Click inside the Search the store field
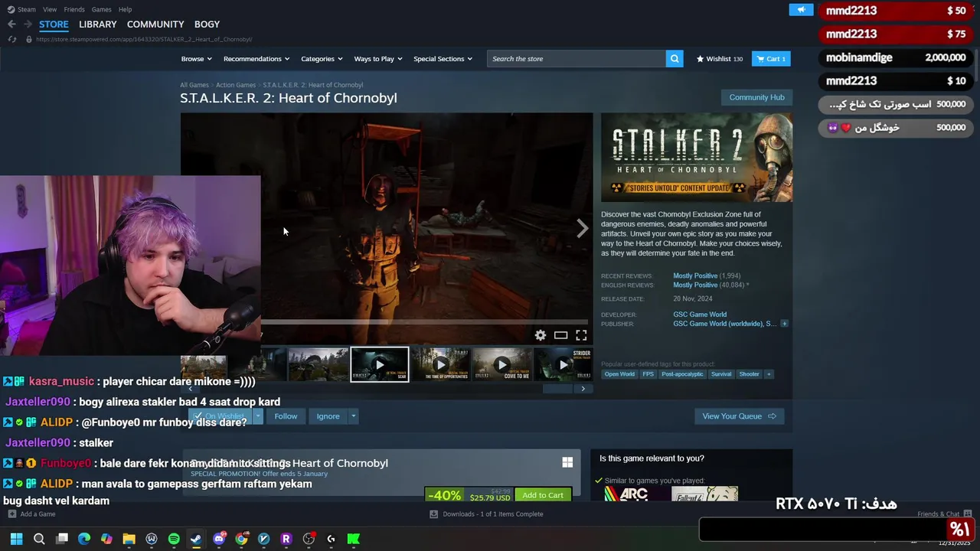This screenshot has height=551, width=980. coord(576,59)
